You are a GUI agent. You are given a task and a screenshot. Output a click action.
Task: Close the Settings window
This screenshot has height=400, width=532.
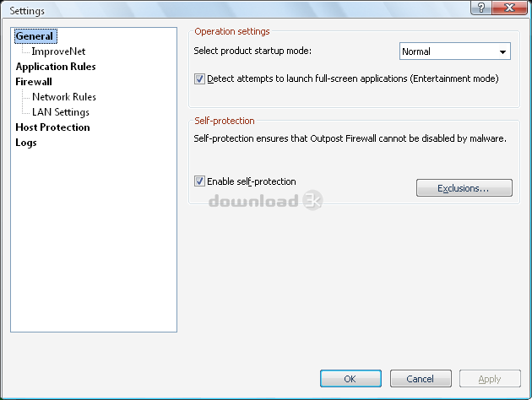[x=509, y=8]
